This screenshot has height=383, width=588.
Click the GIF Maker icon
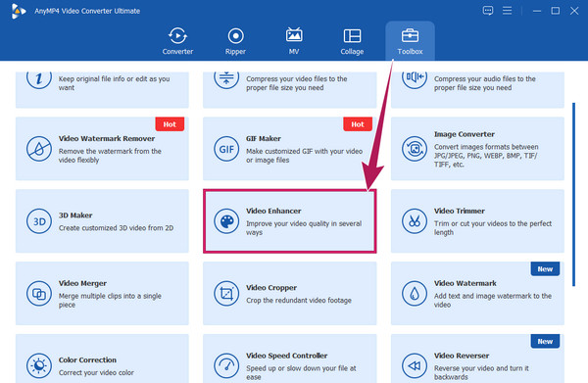tap(226, 149)
